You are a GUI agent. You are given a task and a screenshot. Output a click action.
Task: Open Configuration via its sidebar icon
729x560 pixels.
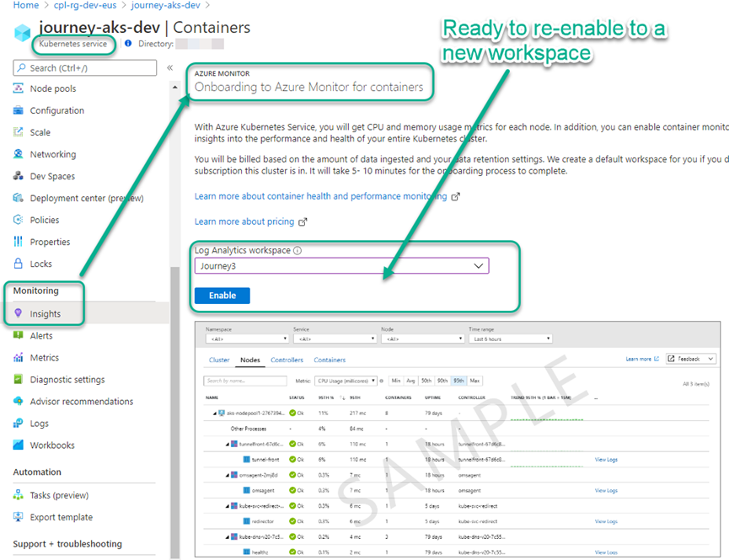tap(19, 110)
